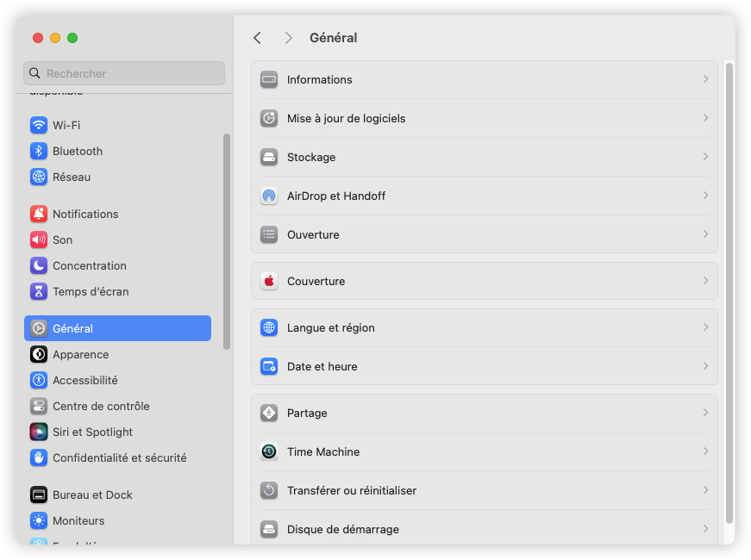The width and height of the screenshot is (751, 560).
Task: Go forward with the right arrow button
Action: coord(288,38)
